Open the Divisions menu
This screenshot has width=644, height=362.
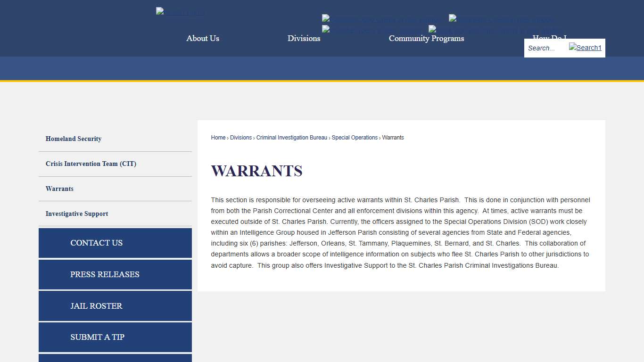pyautogui.click(x=304, y=39)
